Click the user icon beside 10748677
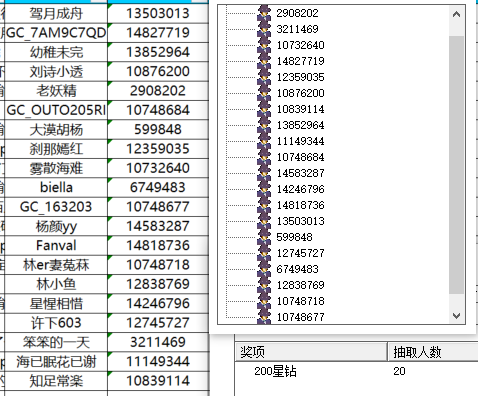Screen dimensions: 478x396 pos(264,317)
